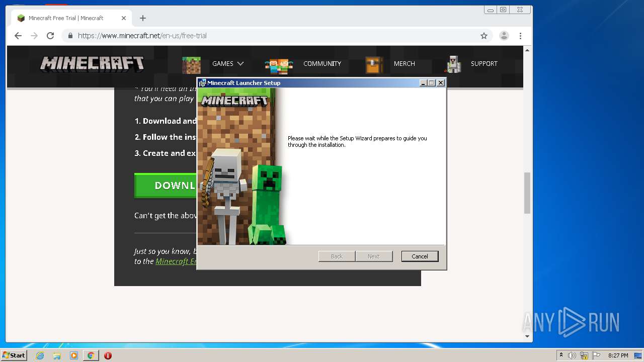Click the Setup dialog title bar icon
644x362 pixels.
pos(202,83)
